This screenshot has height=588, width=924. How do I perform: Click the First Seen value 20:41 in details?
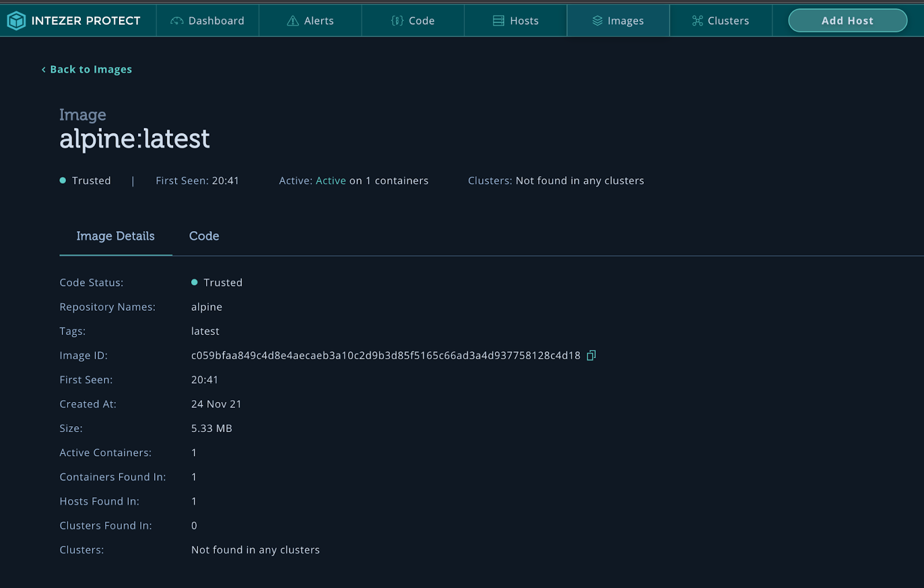click(205, 380)
